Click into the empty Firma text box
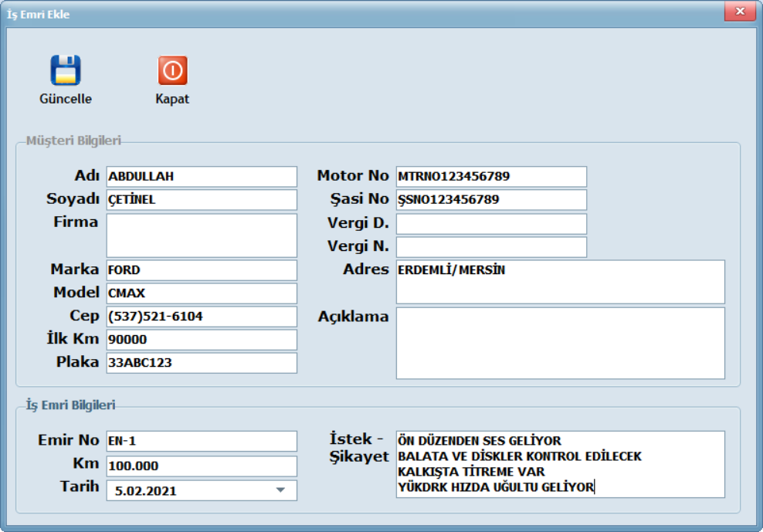 [x=202, y=235]
